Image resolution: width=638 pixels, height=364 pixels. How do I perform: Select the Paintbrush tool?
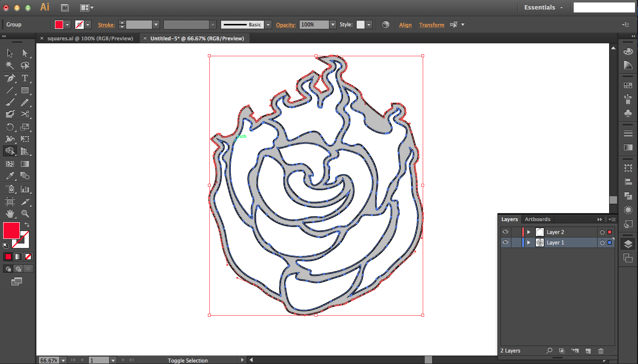coord(10,103)
